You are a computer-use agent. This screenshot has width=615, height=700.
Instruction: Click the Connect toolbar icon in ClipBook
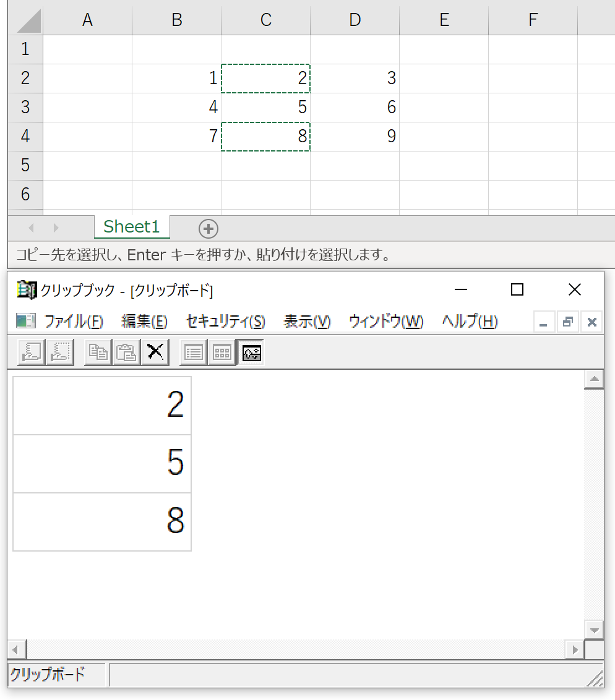(x=32, y=352)
